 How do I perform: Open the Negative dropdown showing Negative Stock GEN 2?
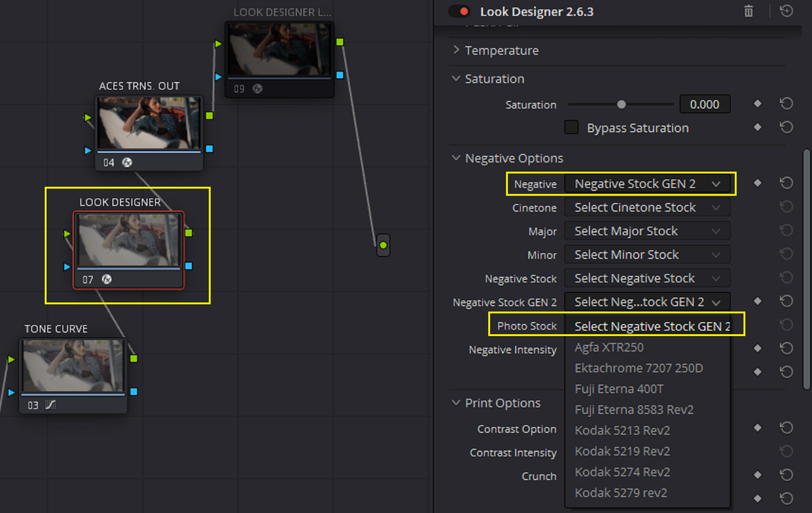point(647,183)
